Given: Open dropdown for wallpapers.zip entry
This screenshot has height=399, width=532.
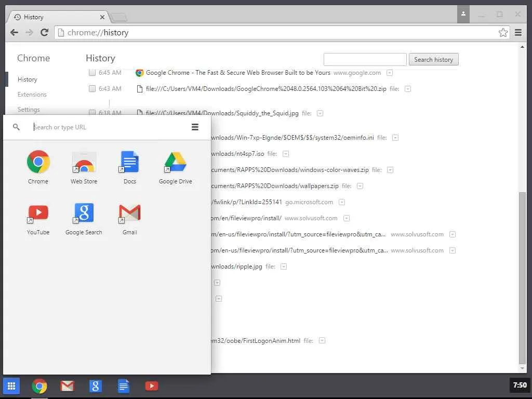Looking at the screenshot, I should click(x=360, y=186).
